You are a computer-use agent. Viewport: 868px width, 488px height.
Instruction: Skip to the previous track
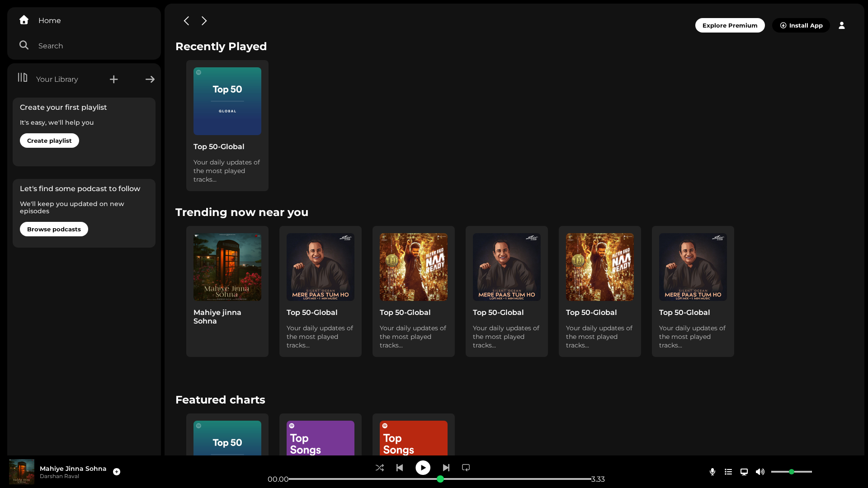[x=400, y=468]
